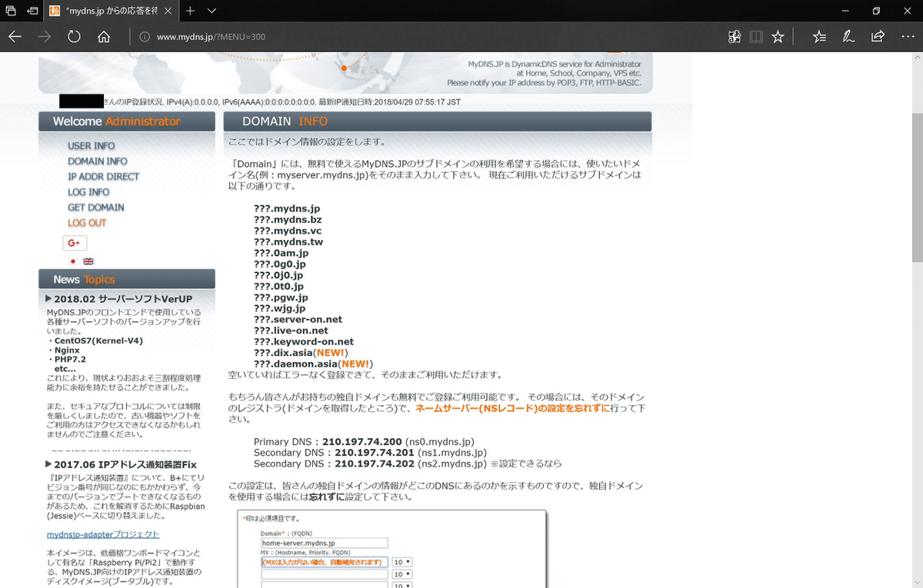This screenshot has width=923, height=588.
Task: Open IP ADDR DIRECT menu item
Action: tap(104, 177)
